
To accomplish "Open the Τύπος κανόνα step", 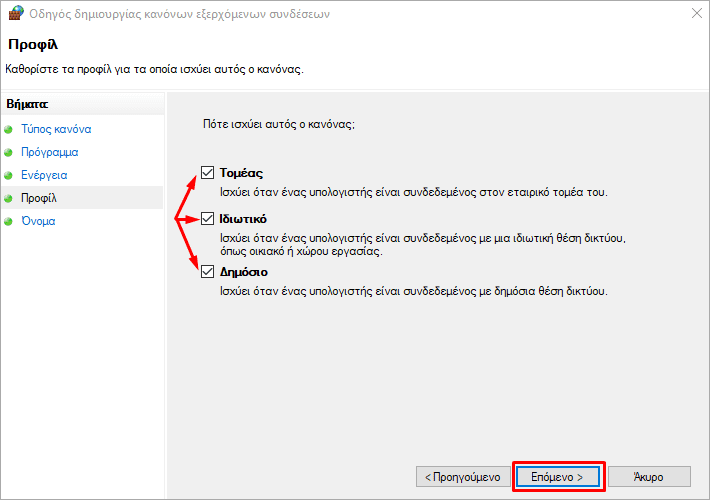I will (56, 129).
